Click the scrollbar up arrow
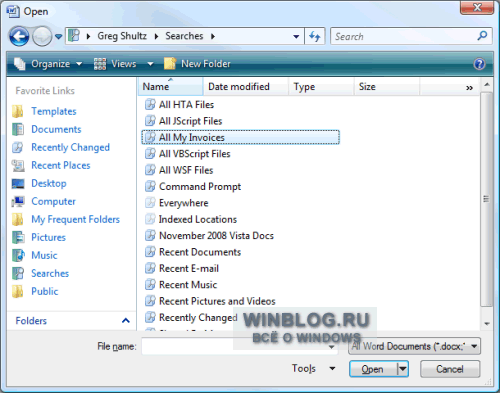 [487, 85]
